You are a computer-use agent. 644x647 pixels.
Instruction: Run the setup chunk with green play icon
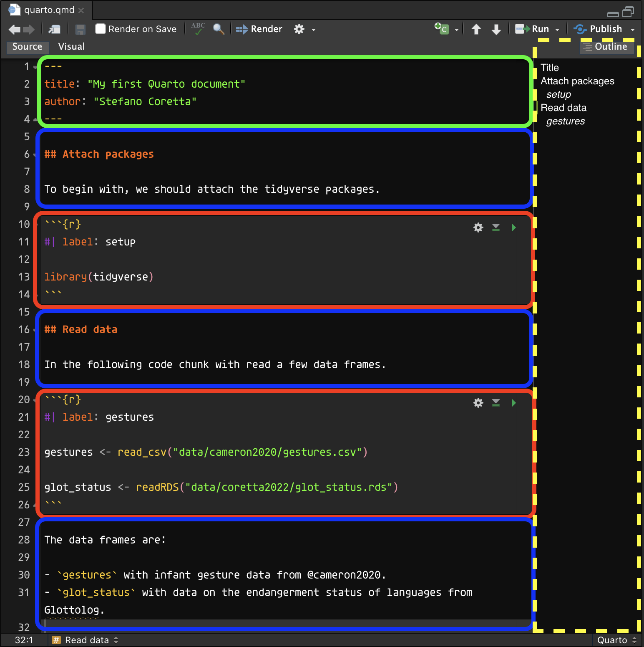click(514, 227)
